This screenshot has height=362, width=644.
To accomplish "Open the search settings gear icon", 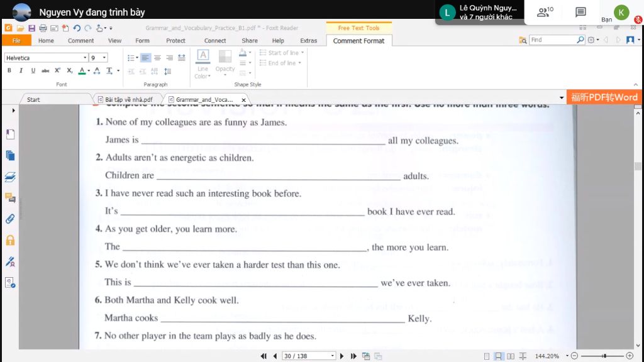I will [591, 40].
